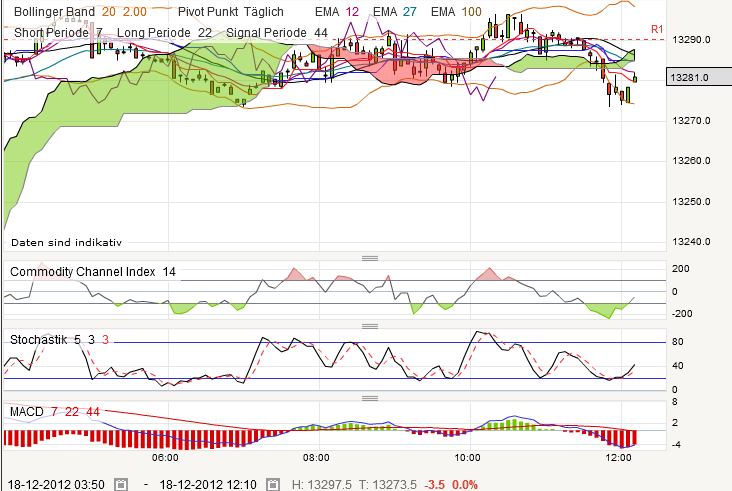
Task: Click the Signal Periode 44 label
Action: [x=277, y=33]
